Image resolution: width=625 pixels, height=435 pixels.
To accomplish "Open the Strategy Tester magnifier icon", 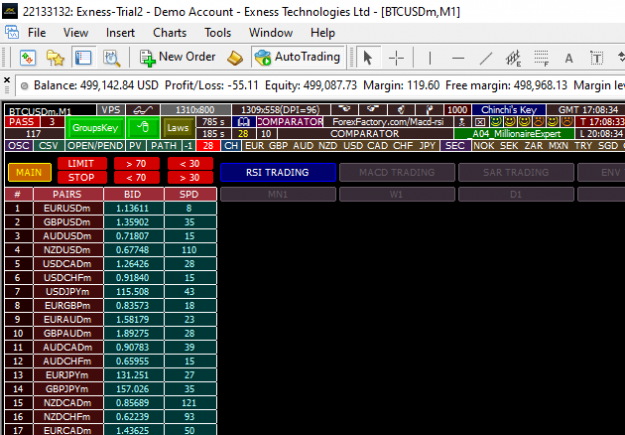I will [x=111, y=58].
